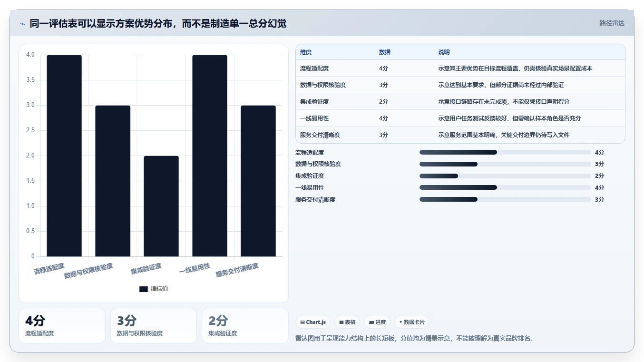This screenshot has width=644, height=362.
Task: Click the spark icon before the title
Action: click(x=22, y=23)
